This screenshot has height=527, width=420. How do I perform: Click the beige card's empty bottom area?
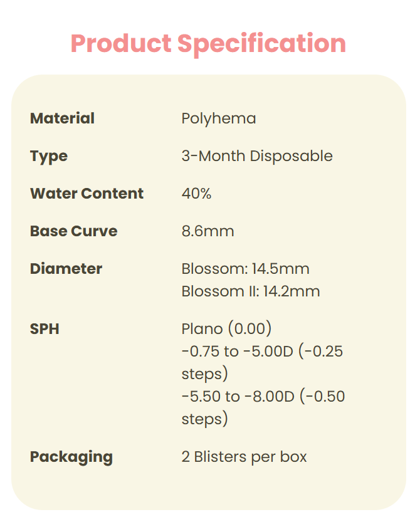click(x=209, y=489)
